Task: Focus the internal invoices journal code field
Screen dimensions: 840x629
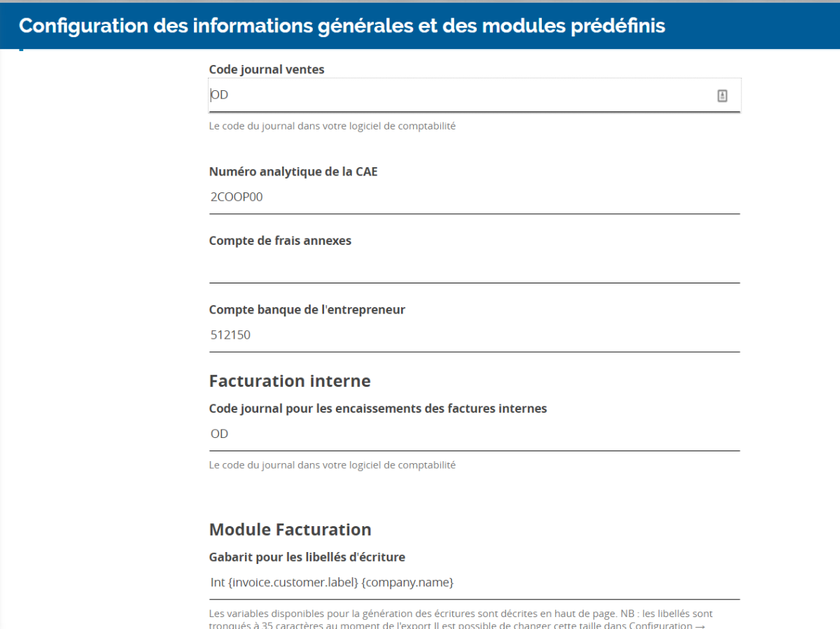Action: coord(474,434)
